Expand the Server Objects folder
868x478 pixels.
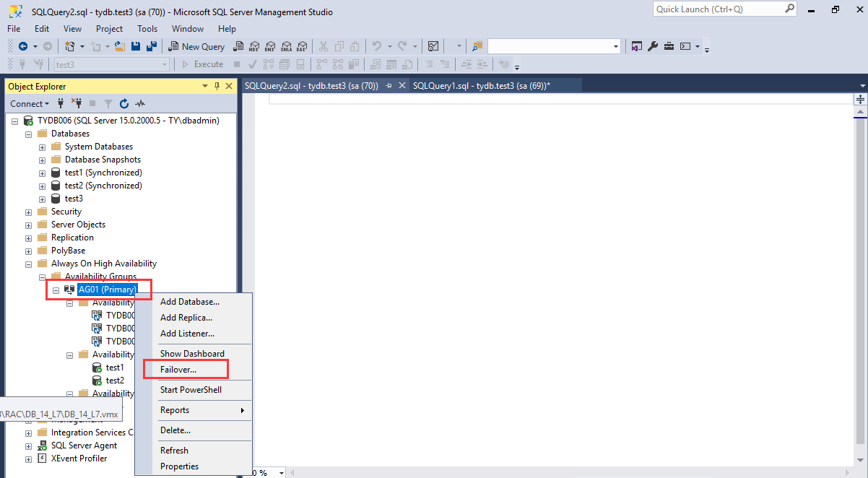point(29,225)
